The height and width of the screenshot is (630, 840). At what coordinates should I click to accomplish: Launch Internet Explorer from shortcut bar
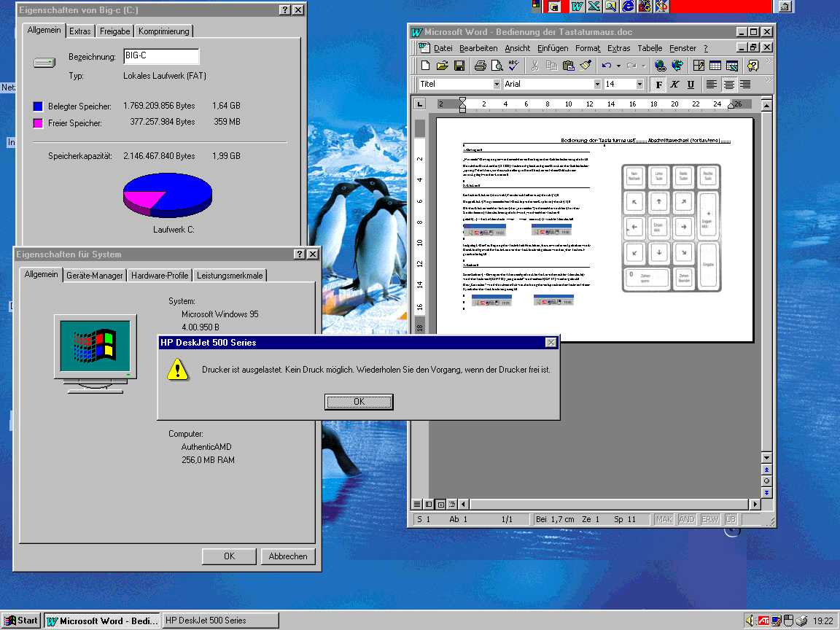[x=628, y=7]
